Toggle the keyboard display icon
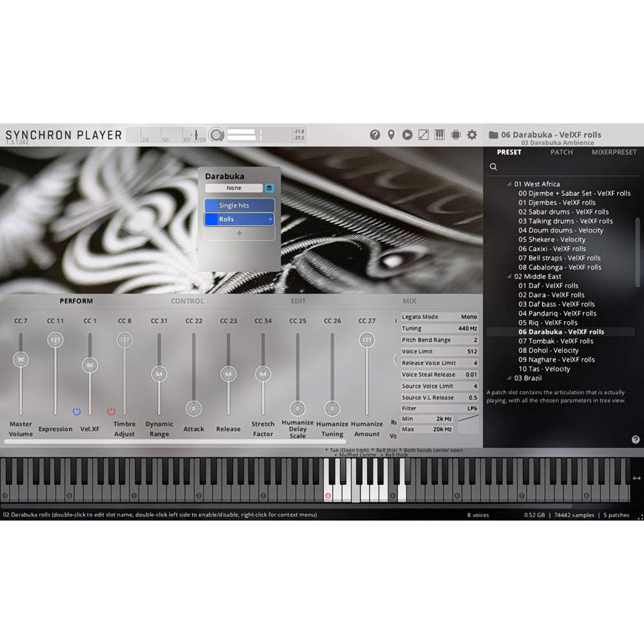 tap(439, 135)
